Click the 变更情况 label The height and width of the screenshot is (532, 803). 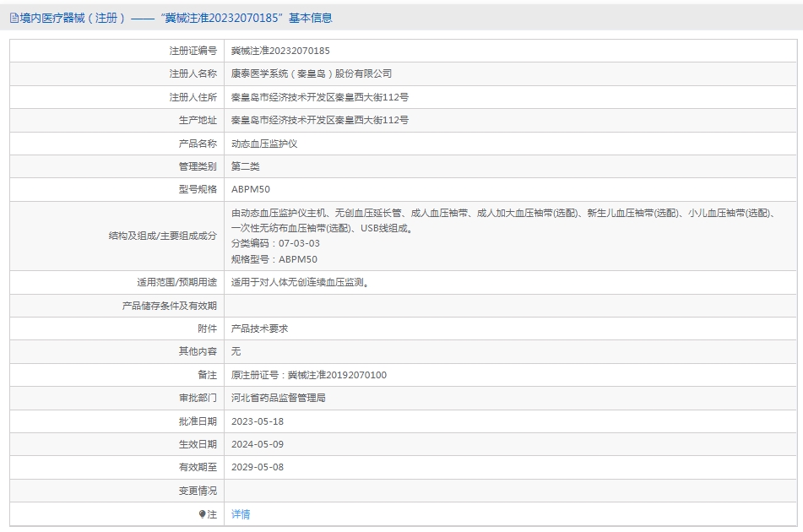[x=198, y=491]
